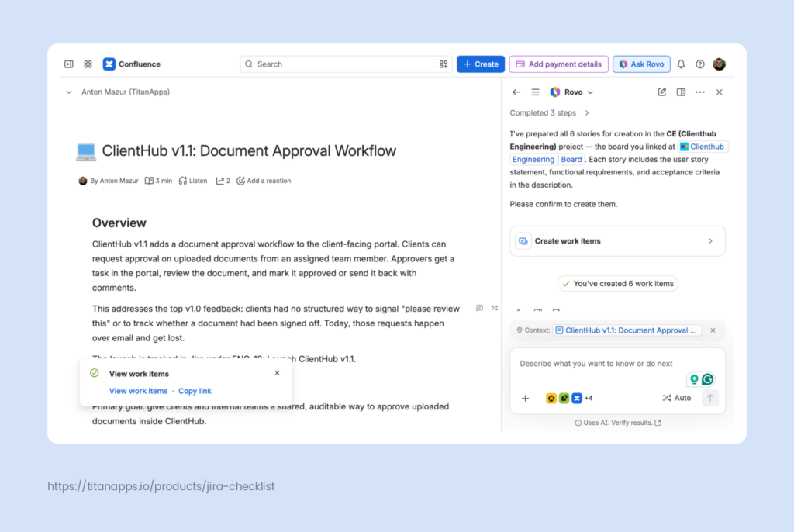Close the Rovo panel
This screenshot has height=532, width=794.
[719, 92]
